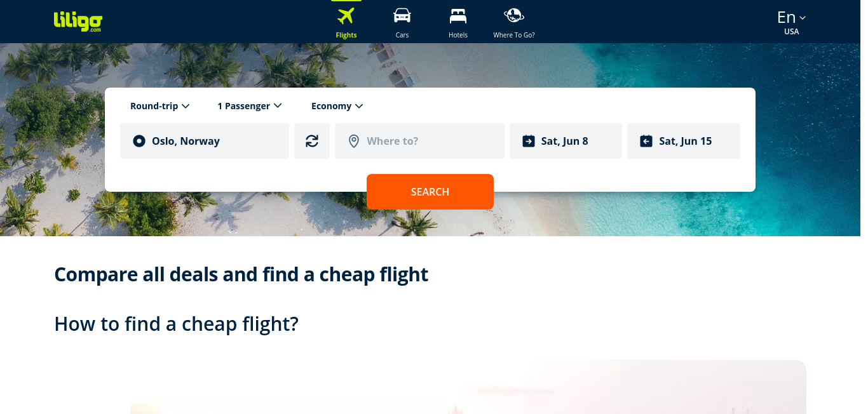Click the Where to? destination field

[419, 141]
